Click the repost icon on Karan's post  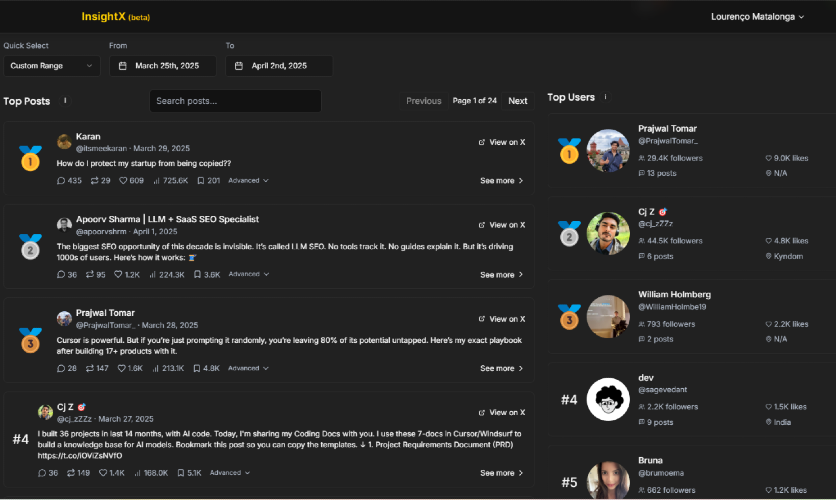tap(94, 181)
